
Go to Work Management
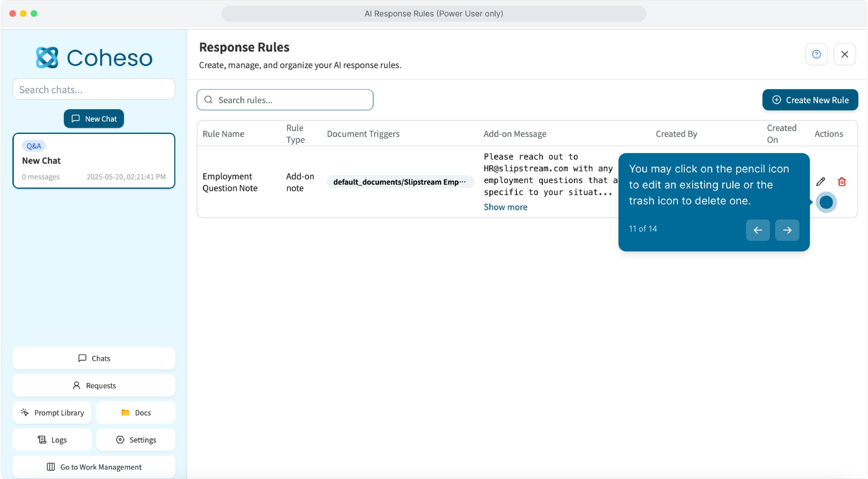click(x=94, y=467)
